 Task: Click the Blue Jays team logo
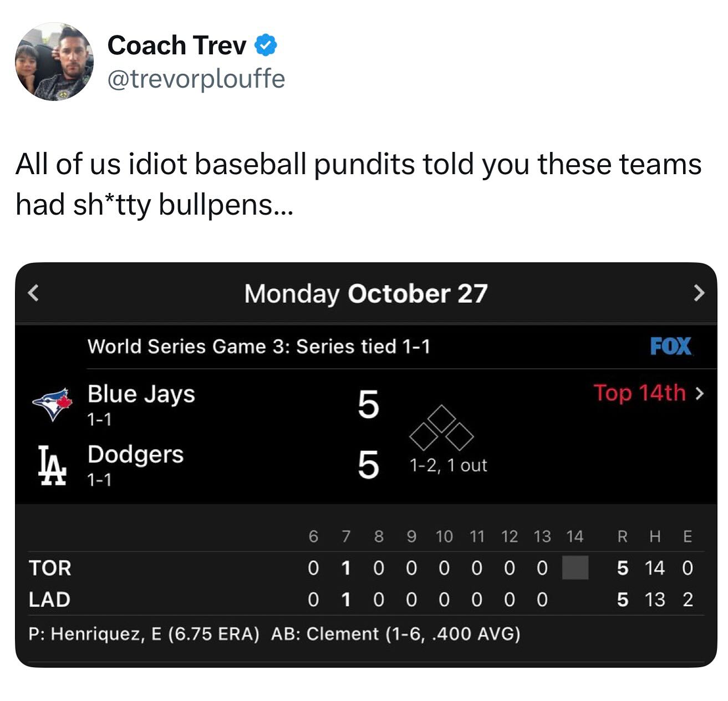click(x=53, y=404)
